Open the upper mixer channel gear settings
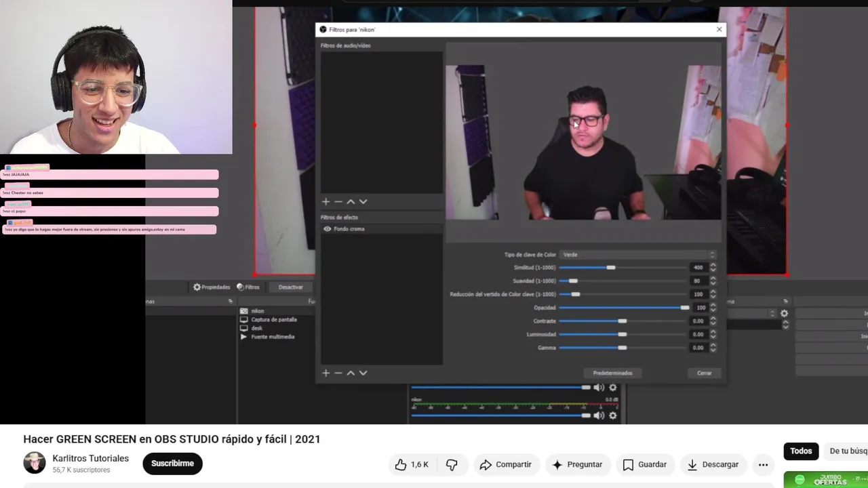The width and height of the screenshot is (868, 488). pyautogui.click(x=613, y=388)
